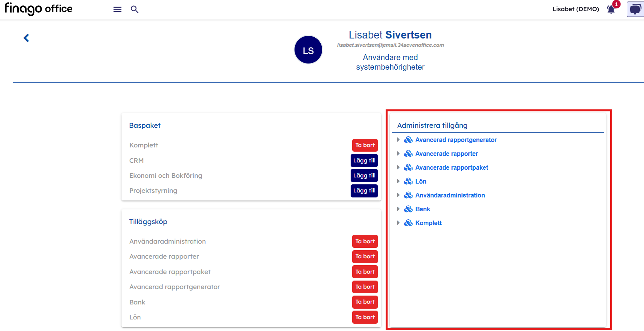Viewport: 644px width, 331px height.
Task: Remove the Lön add-on
Action: click(x=364, y=317)
